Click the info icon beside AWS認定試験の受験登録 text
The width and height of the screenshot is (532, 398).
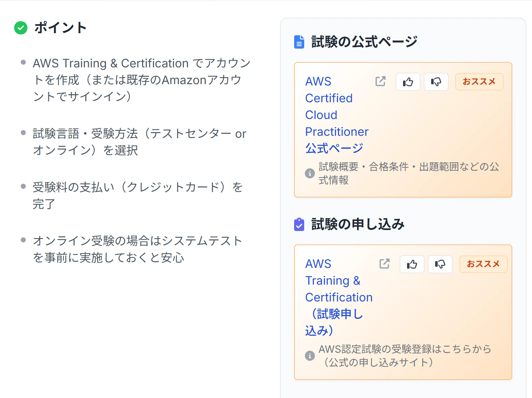pos(310,356)
